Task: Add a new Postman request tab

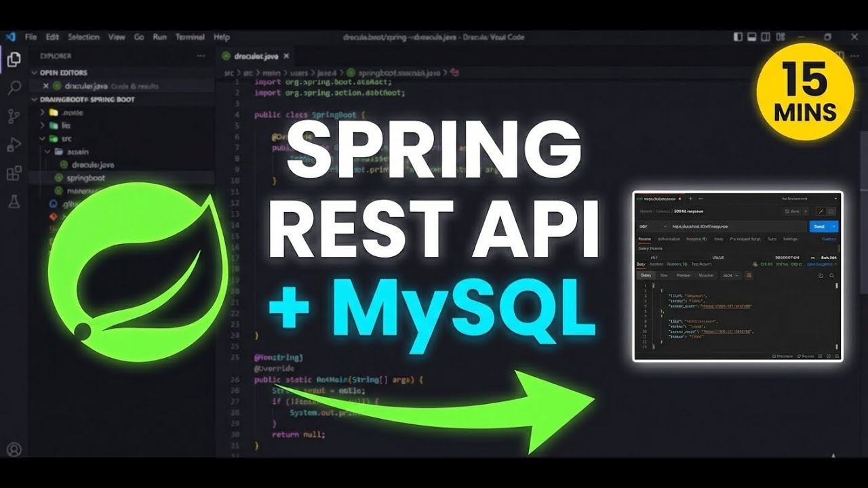Action: [x=690, y=199]
